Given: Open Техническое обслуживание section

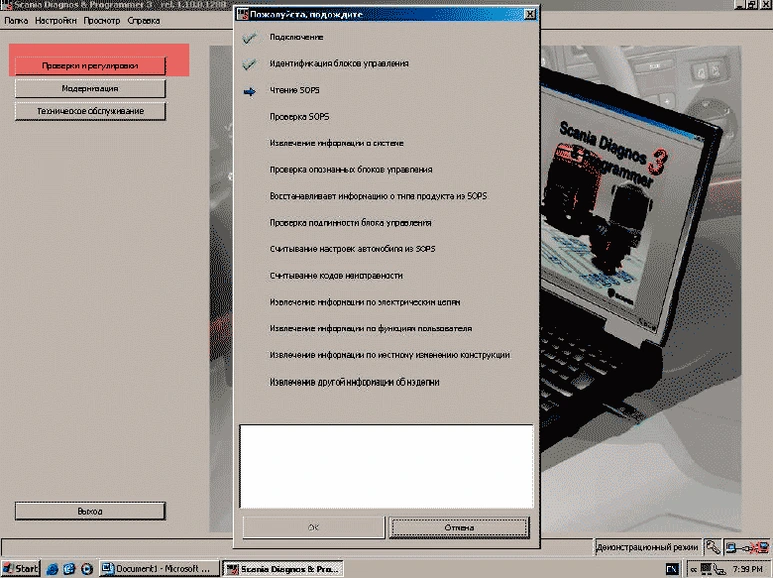Looking at the screenshot, I should tap(89, 111).
